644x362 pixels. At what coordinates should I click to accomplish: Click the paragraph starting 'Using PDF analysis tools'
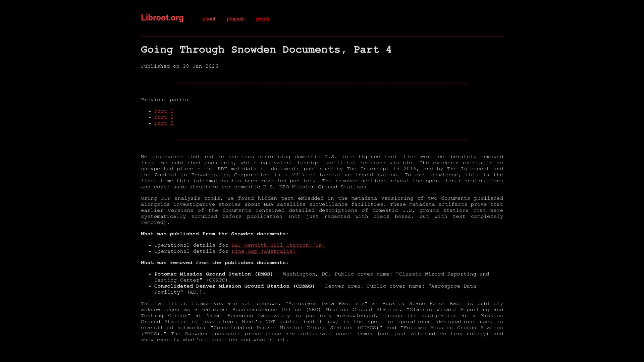point(322,210)
